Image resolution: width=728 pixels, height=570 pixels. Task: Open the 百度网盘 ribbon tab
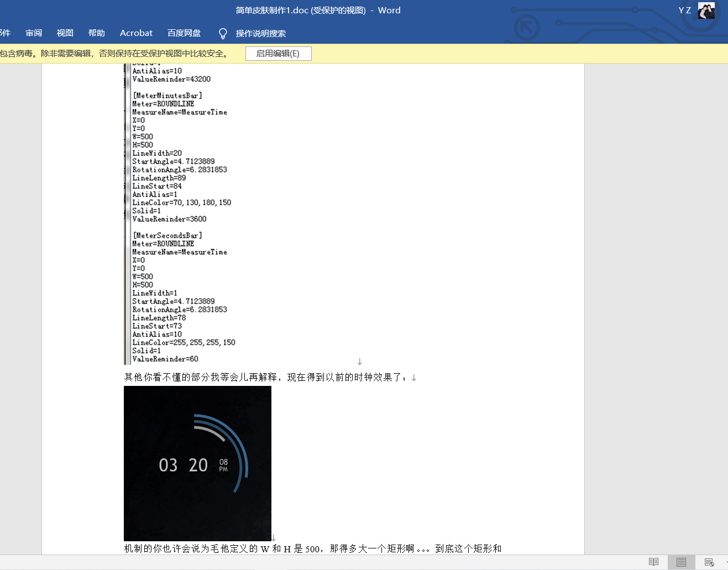tap(184, 33)
